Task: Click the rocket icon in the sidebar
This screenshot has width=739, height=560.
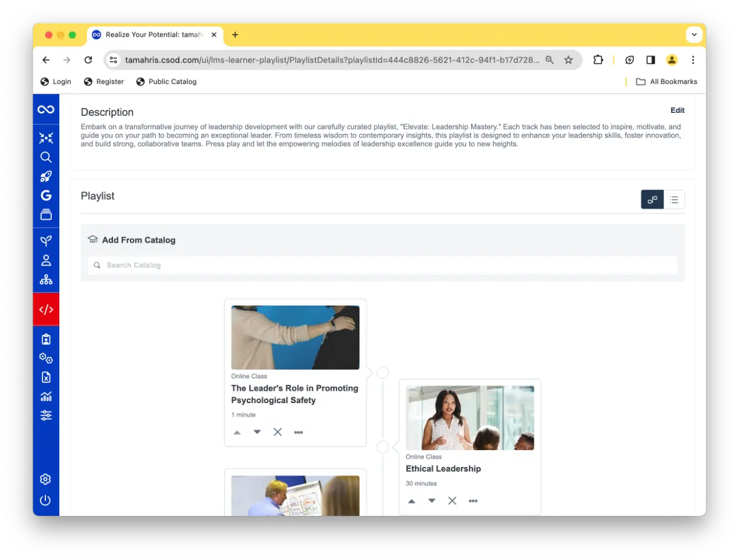Action: click(46, 176)
